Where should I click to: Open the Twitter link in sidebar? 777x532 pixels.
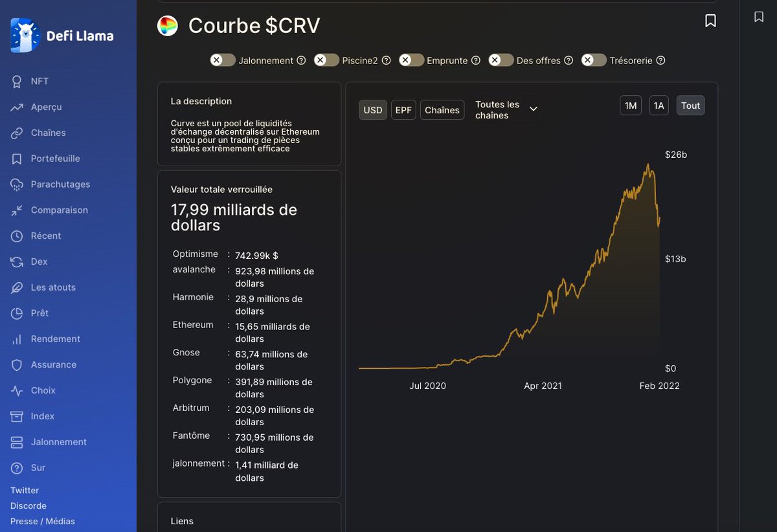[x=25, y=491]
